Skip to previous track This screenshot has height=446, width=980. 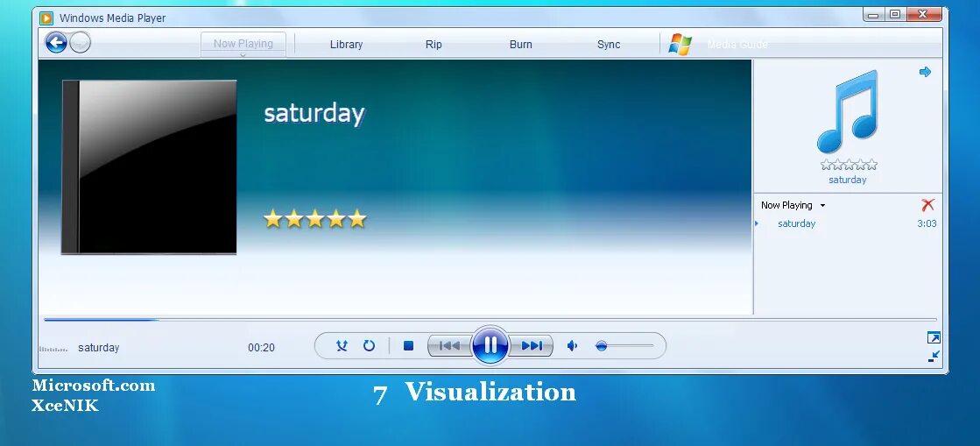[x=449, y=345]
